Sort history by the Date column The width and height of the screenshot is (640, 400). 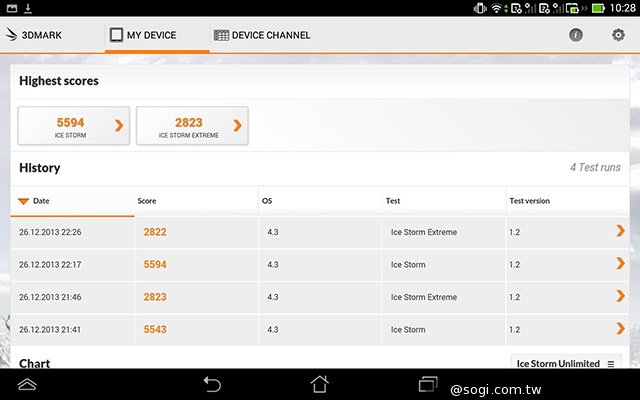40,201
